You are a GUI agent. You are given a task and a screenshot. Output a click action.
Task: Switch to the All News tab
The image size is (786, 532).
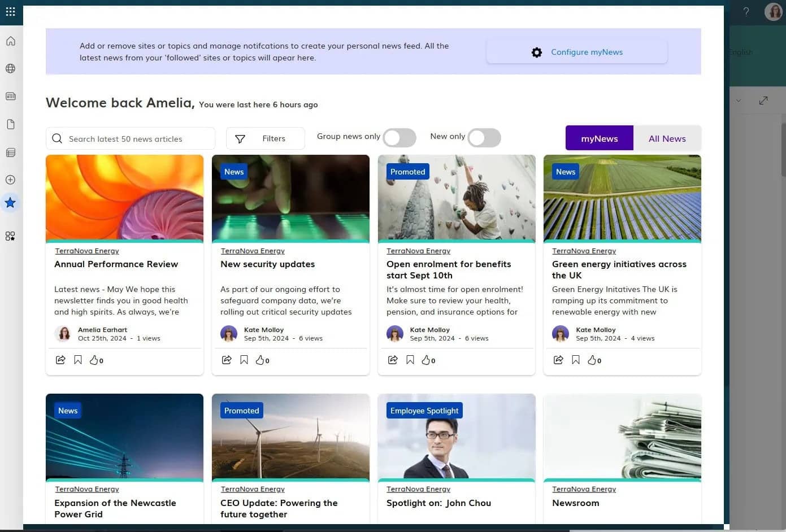pyautogui.click(x=667, y=138)
